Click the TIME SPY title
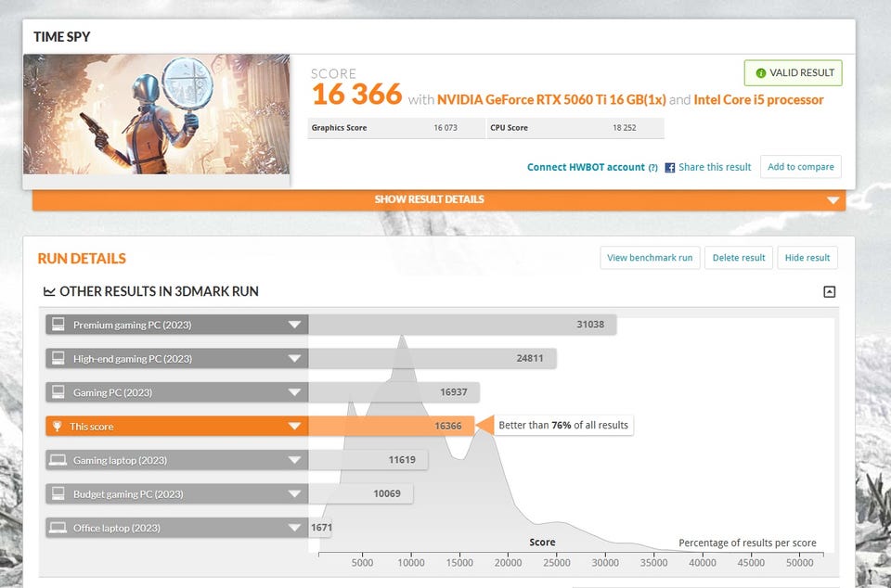This screenshot has height=588, width=891. 62,37
